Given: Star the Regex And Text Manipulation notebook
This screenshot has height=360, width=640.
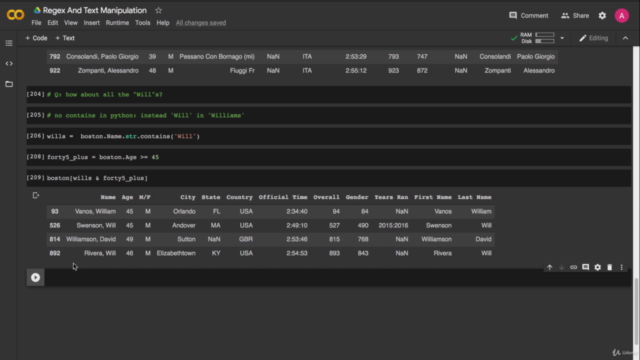Looking at the screenshot, I should pos(158,10).
